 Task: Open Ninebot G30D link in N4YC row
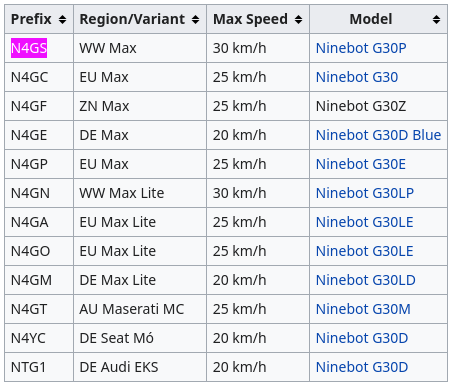362,338
